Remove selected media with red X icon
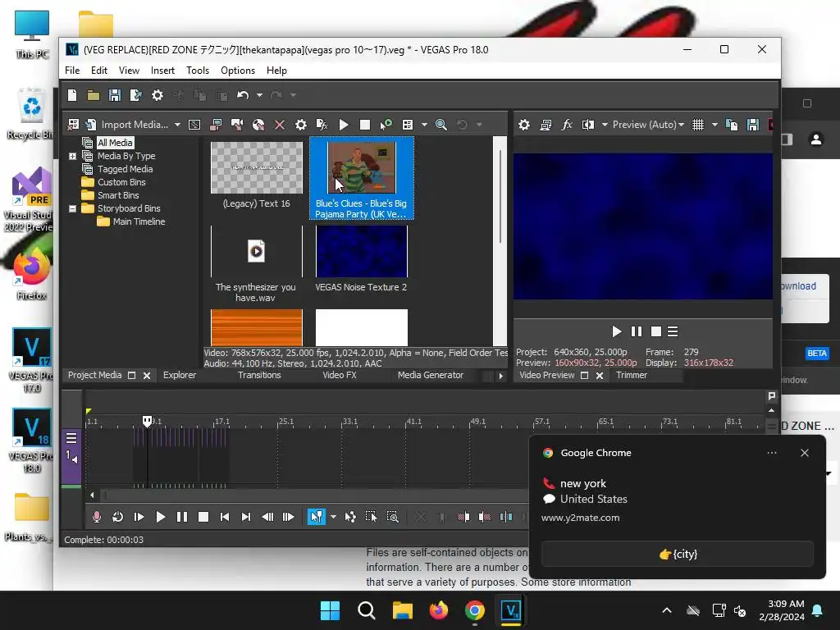 pos(280,125)
